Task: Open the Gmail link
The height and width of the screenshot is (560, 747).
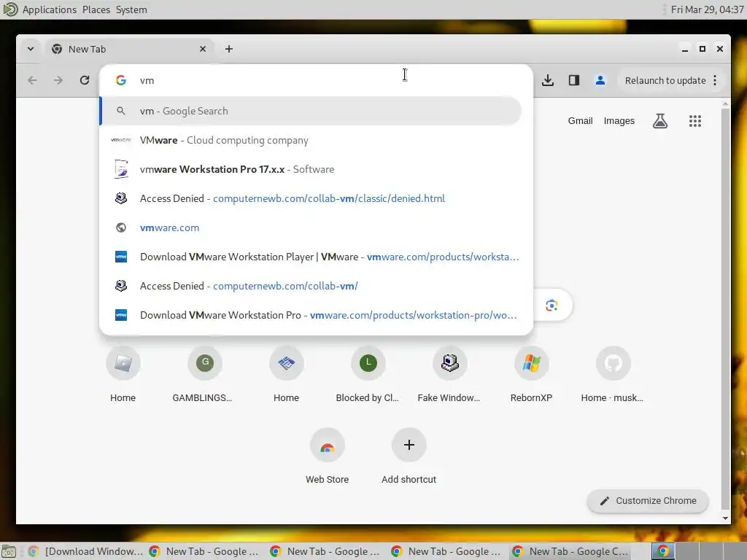Action: pyautogui.click(x=580, y=121)
